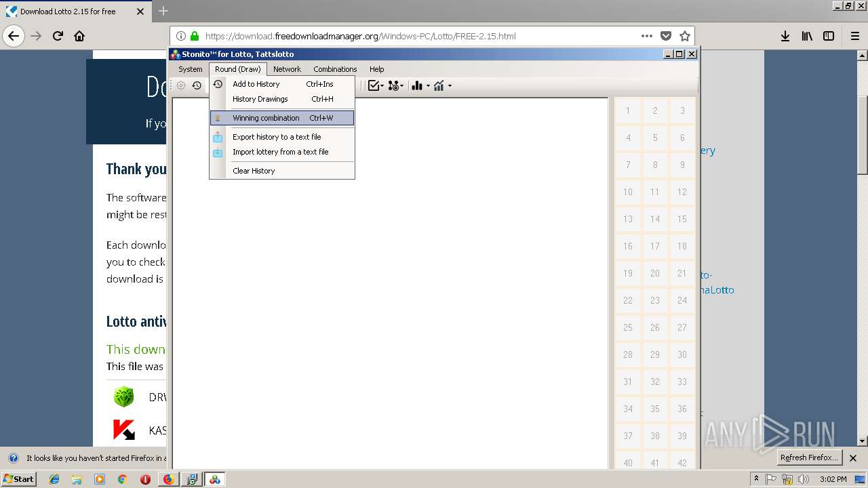Toggle number 27 in the lotto grid
The height and width of the screenshot is (488, 868).
click(682, 327)
